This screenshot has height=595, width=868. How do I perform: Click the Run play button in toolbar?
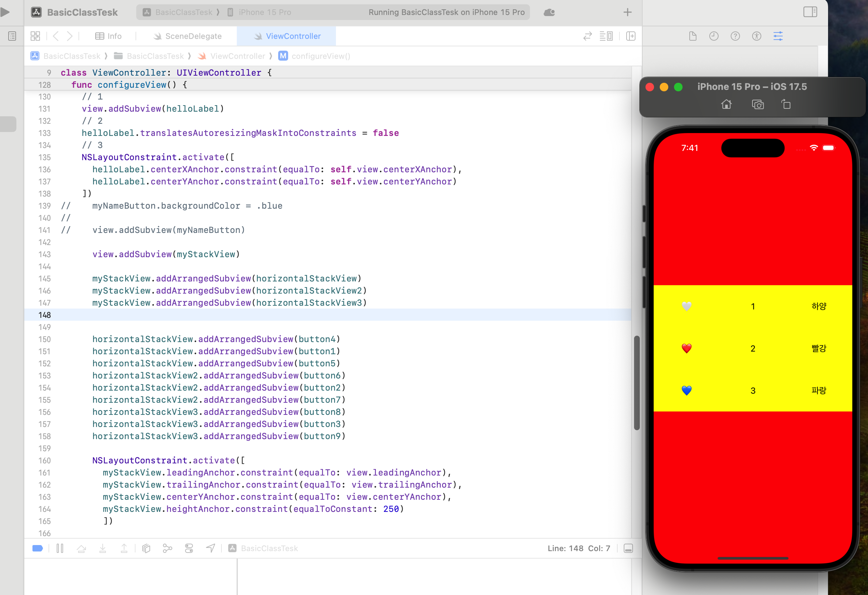(x=5, y=12)
